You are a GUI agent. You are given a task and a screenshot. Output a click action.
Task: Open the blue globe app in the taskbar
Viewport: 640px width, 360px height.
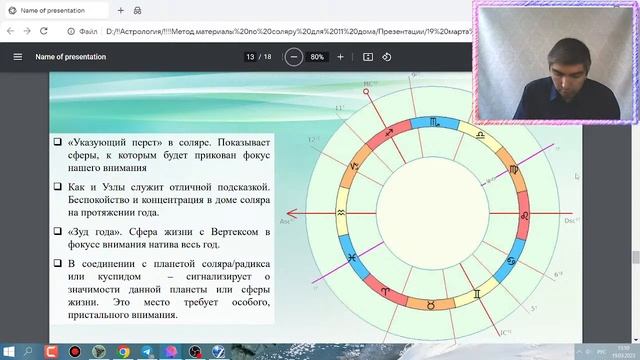click(x=218, y=351)
